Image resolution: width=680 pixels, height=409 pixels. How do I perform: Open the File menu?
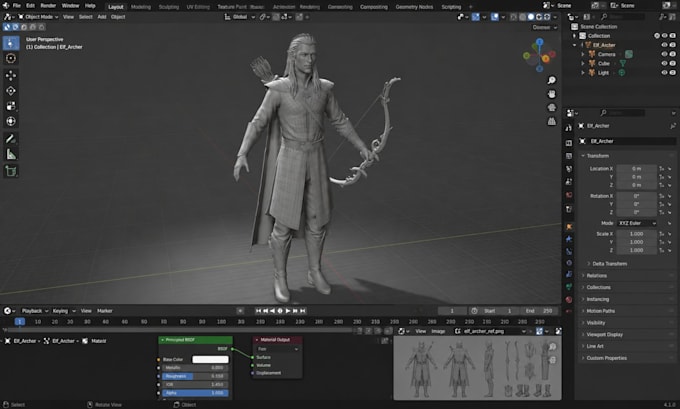[16, 6]
